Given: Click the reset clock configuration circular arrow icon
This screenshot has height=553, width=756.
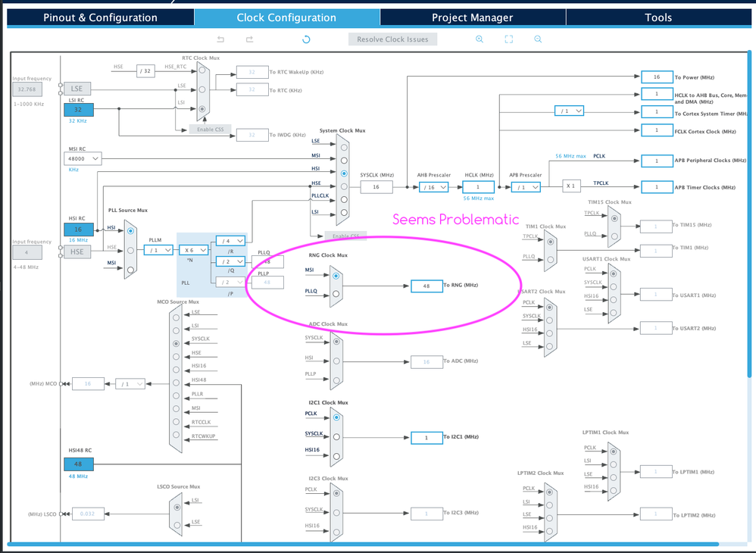Looking at the screenshot, I should coord(305,38).
